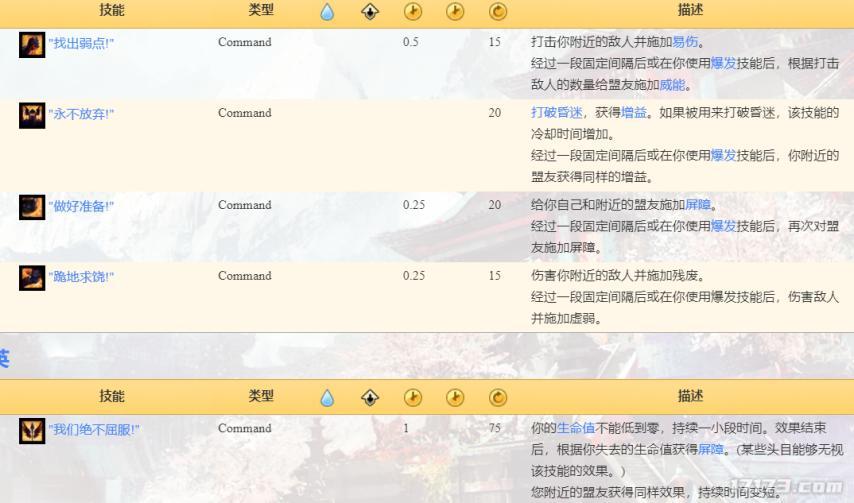Click the "找出弱点!" skill icon

(x=32, y=44)
